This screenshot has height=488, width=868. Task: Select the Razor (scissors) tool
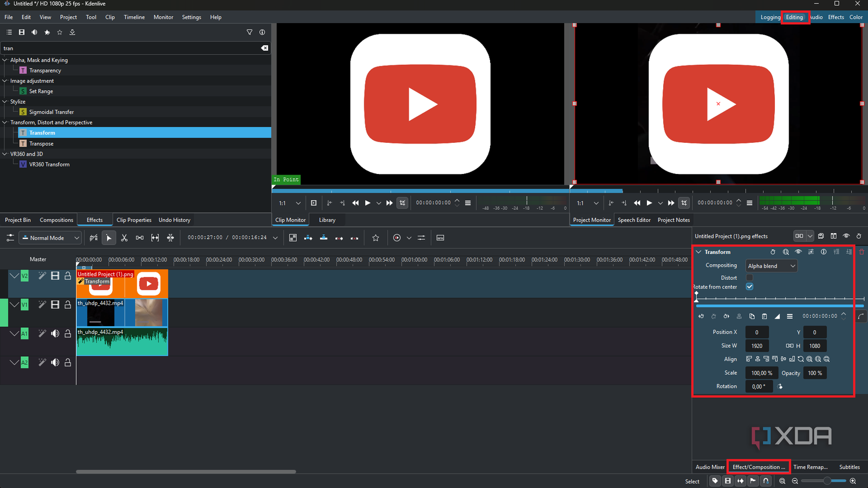[x=124, y=238]
